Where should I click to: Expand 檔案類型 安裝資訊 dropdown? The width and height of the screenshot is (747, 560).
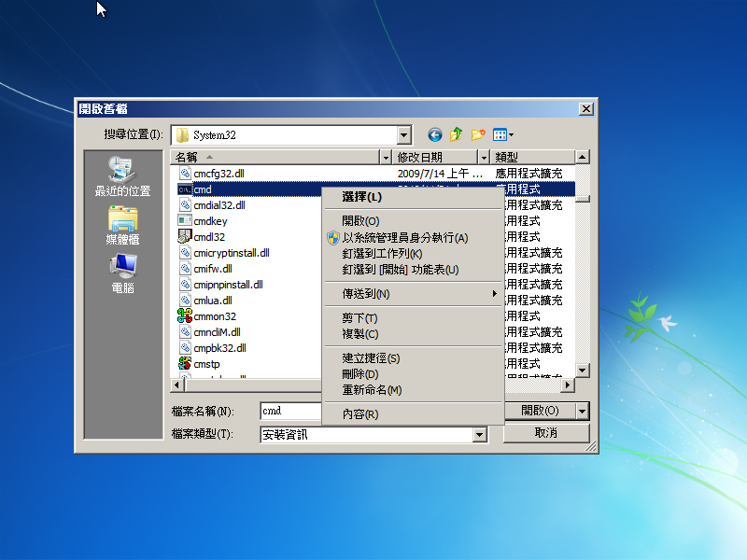[479, 434]
